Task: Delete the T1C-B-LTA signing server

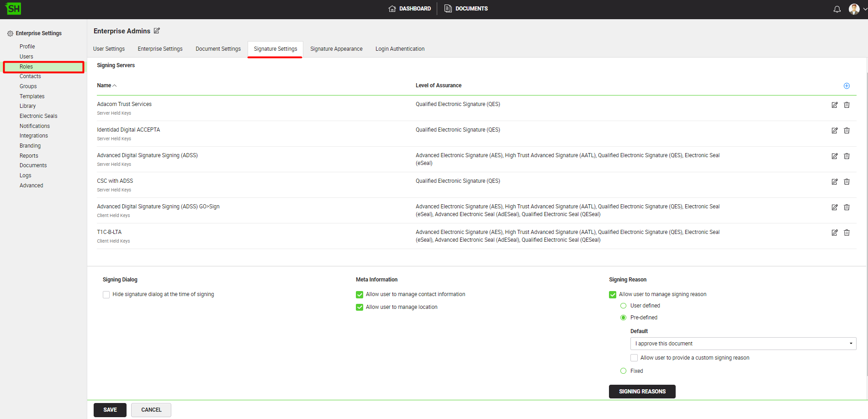Action: tap(847, 233)
